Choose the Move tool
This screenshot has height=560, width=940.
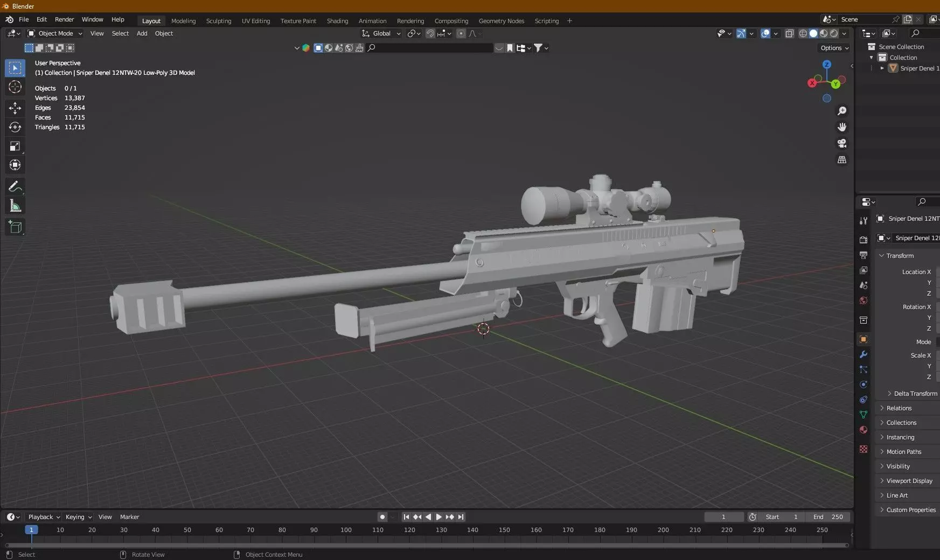click(x=15, y=108)
